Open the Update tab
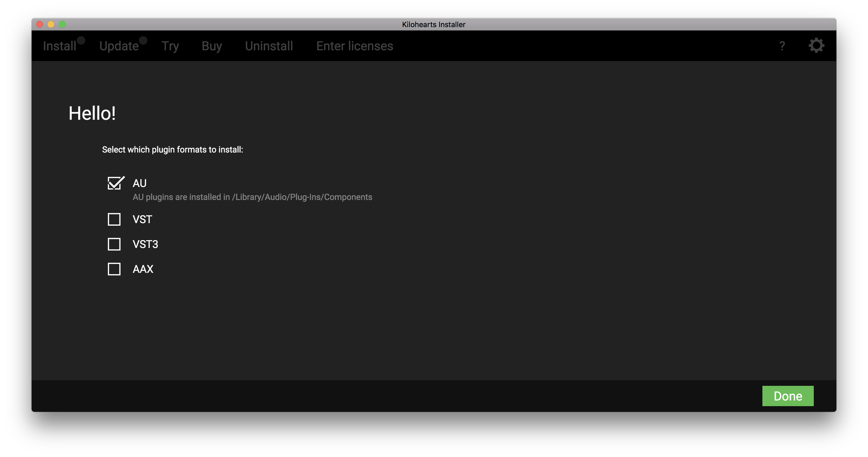This screenshot has width=868, height=457. (119, 46)
